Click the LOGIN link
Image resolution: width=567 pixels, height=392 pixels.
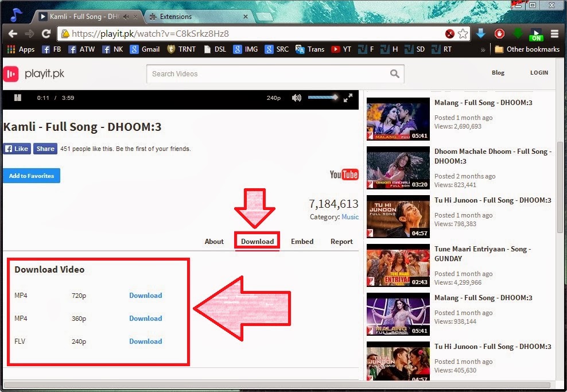point(539,73)
